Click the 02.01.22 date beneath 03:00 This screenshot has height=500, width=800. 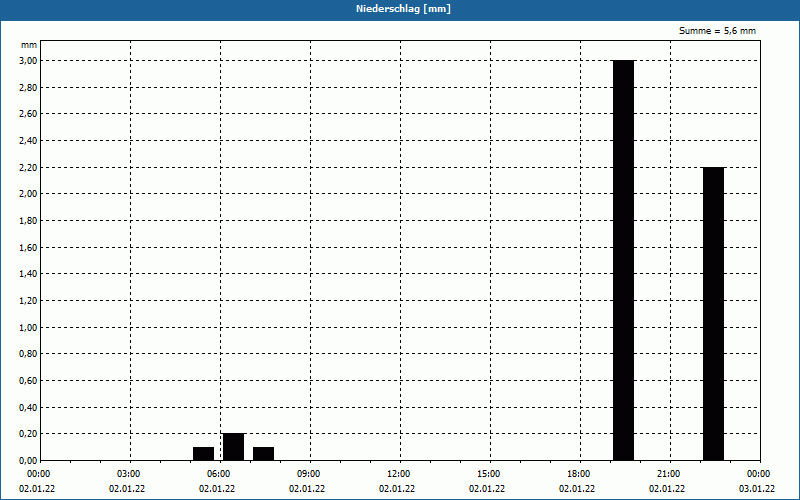click(x=127, y=489)
